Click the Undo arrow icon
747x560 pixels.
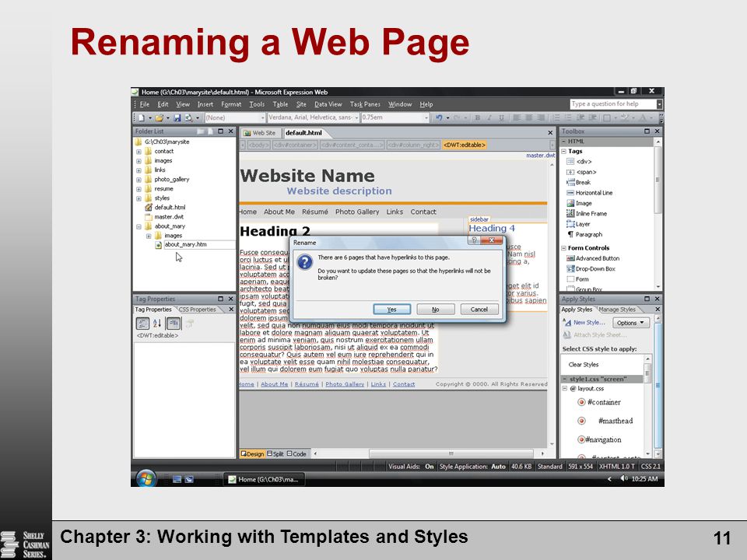click(x=439, y=117)
